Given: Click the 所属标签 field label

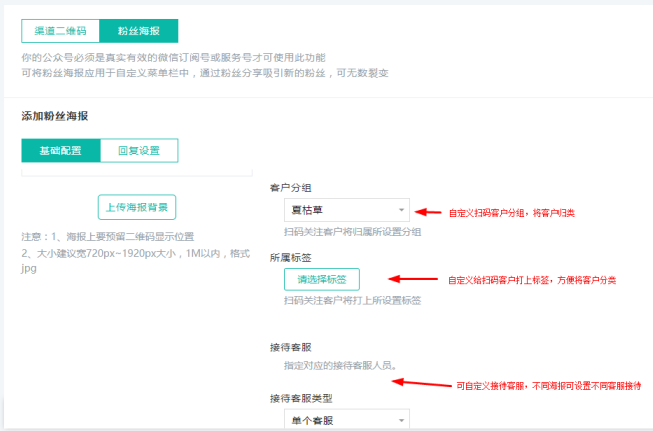Looking at the screenshot, I should coord(289,257).
